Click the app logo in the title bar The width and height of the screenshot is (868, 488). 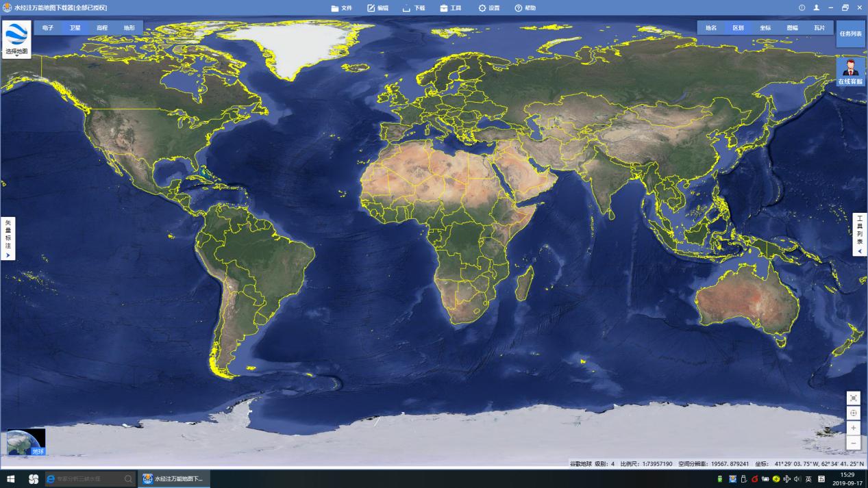(x=7, y=8)
